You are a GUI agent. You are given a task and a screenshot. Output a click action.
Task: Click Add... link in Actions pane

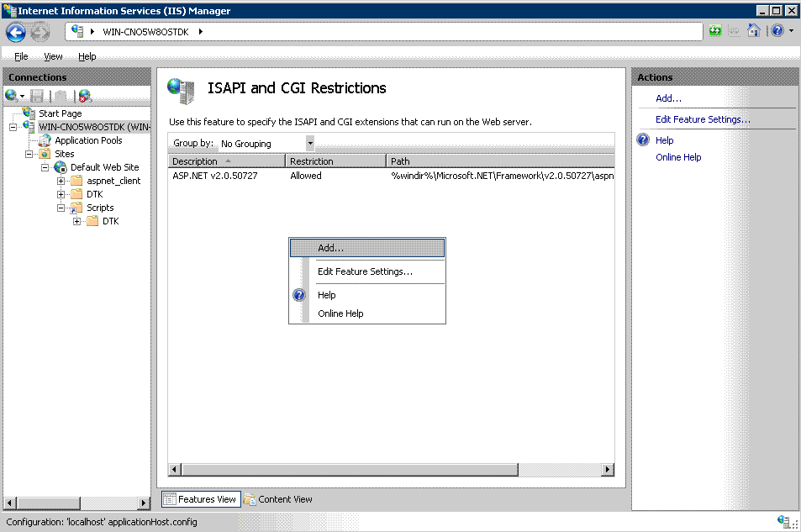[x=668, y=98]
